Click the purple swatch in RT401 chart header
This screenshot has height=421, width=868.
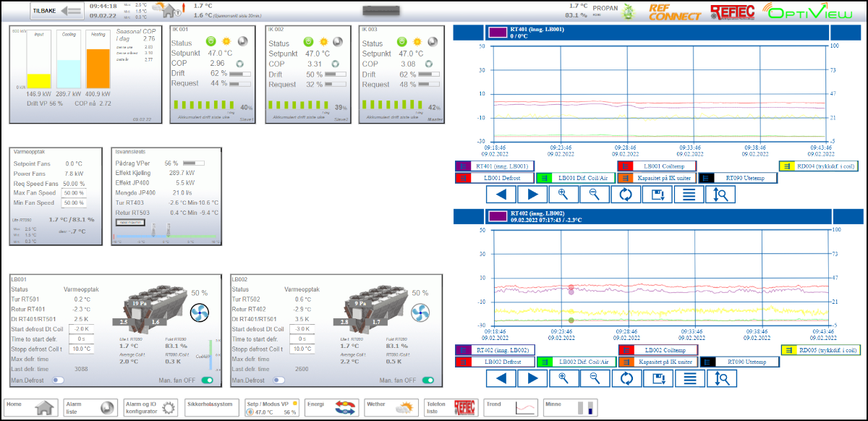point(498,32)
